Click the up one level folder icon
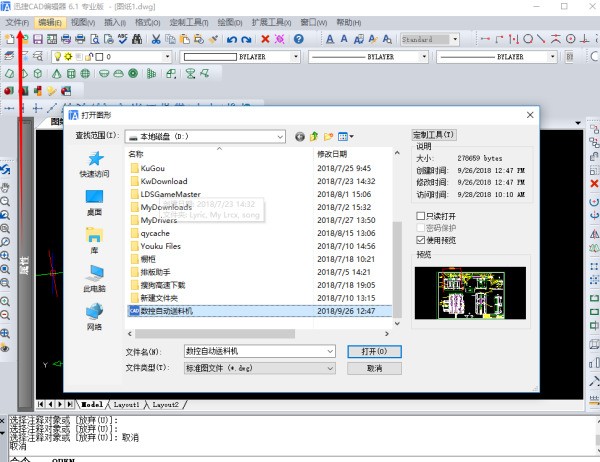The image size is (600, 462). coord(314,135)
